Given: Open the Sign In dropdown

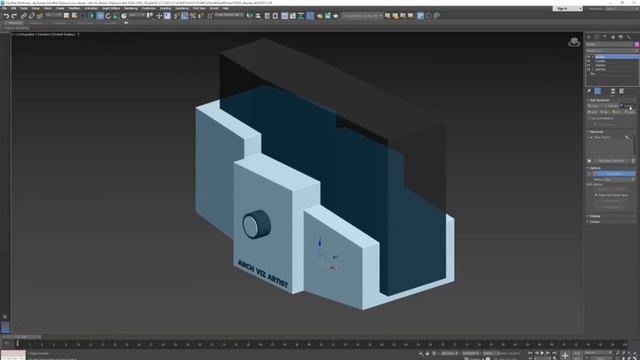Looking at the screenshot, I should (567, 9).
